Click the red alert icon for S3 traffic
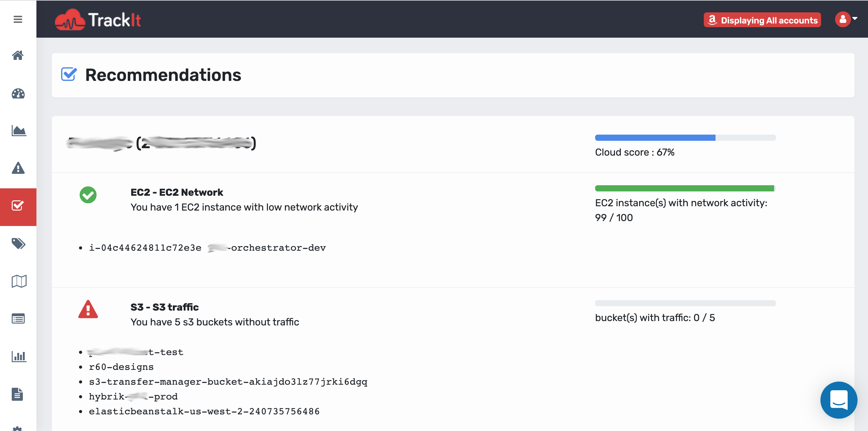The width and height of the screenshot is (868, 431). point(88,309)
